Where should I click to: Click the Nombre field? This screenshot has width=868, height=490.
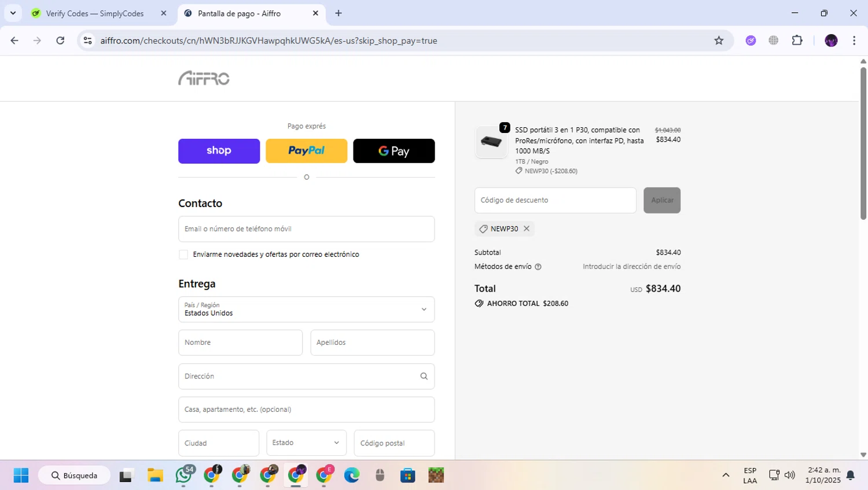click(240, 342)
